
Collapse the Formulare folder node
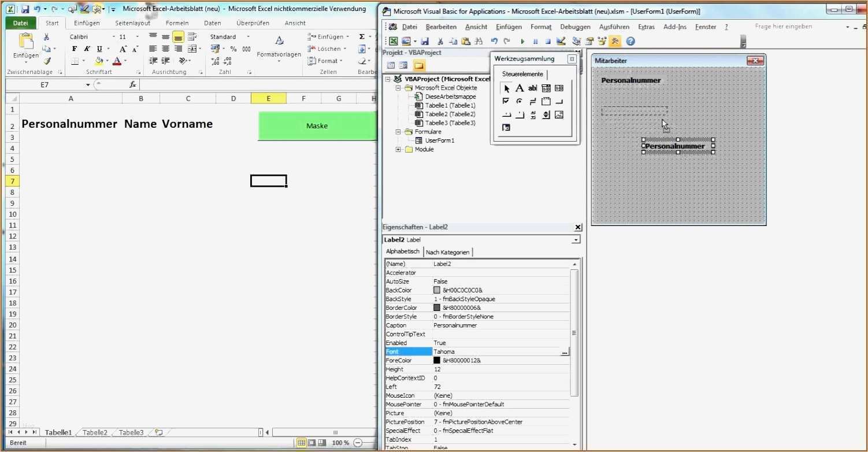[x=398, y=132]
